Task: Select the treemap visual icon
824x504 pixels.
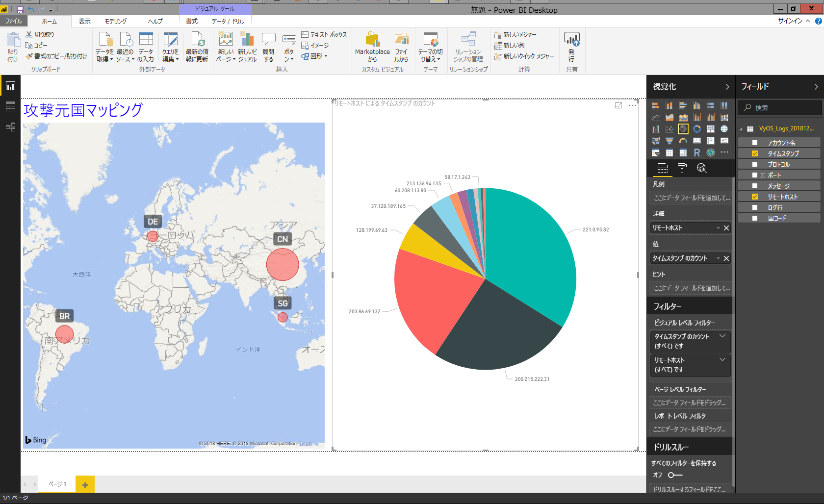Action: point(711,129)
